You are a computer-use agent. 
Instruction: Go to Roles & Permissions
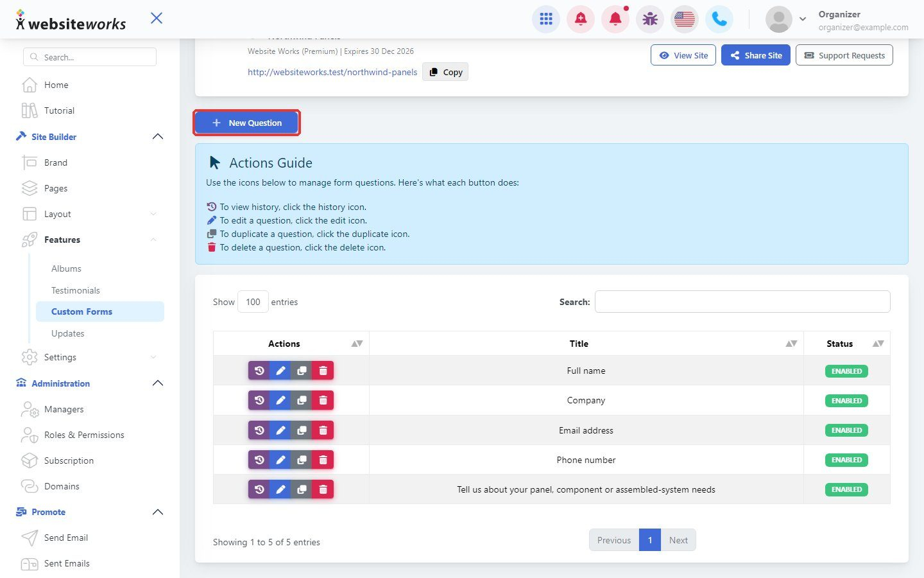[x=84, y=435]
